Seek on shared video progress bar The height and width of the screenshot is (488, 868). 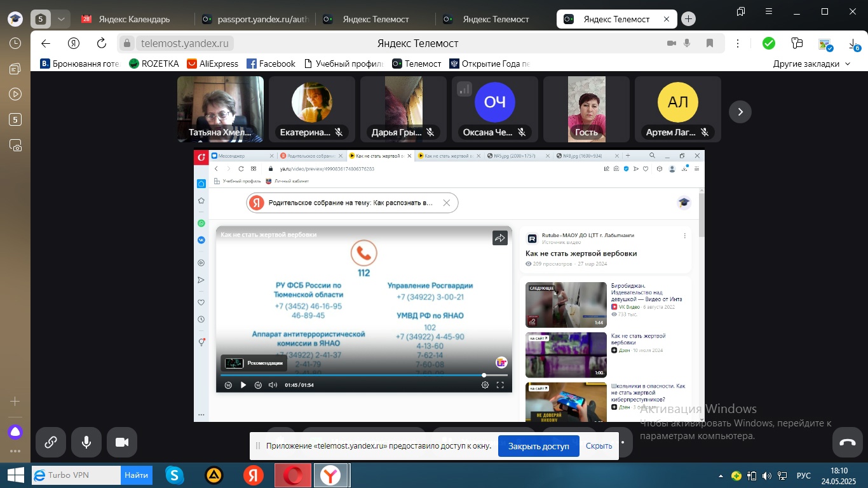364,376
